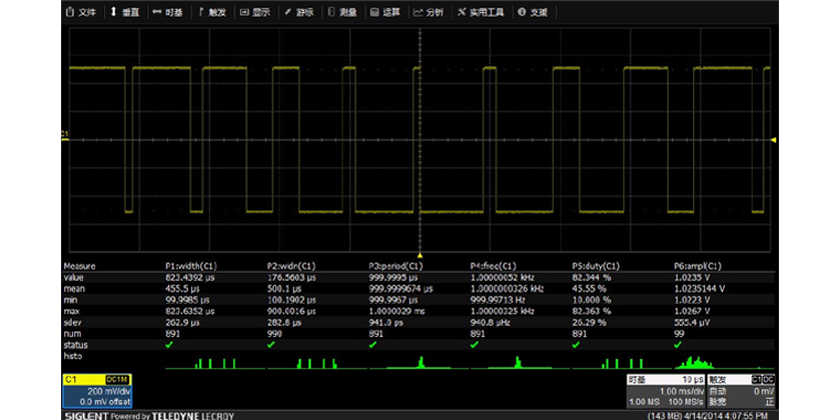Select the P3:period(C1) measurement header
Image resolution: width=840 pixels, height=420 pixels.
click(397, 266)
